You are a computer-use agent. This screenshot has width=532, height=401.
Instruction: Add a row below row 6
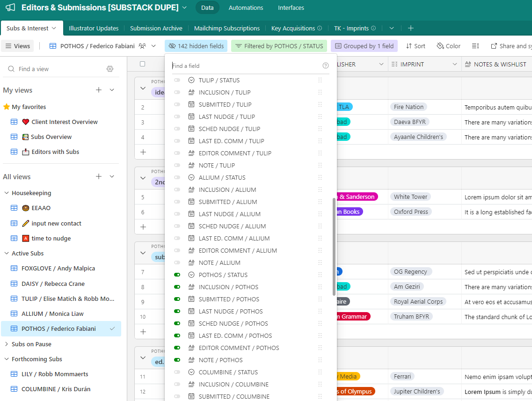tap(143, 226)
